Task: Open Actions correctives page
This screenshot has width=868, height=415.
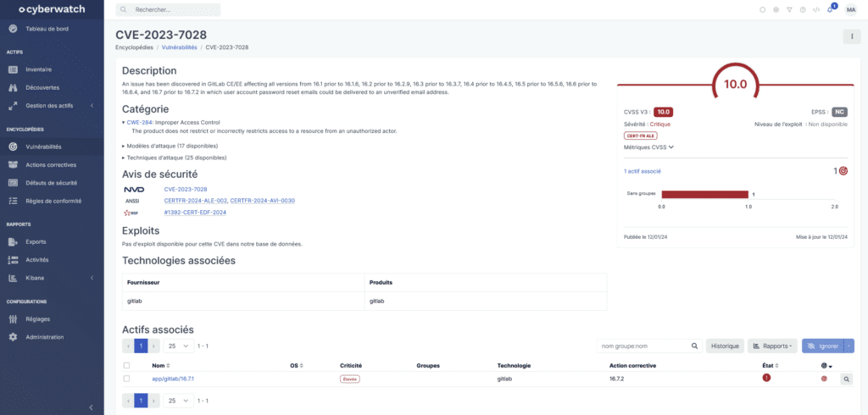Action: click(x=51, y=165)
